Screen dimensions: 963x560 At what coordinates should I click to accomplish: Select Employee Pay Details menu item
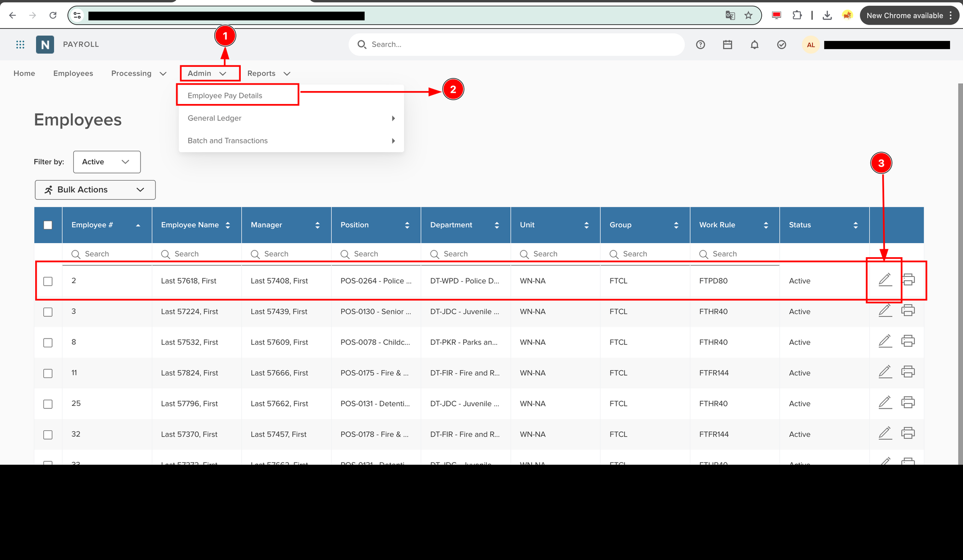point(225,95)
